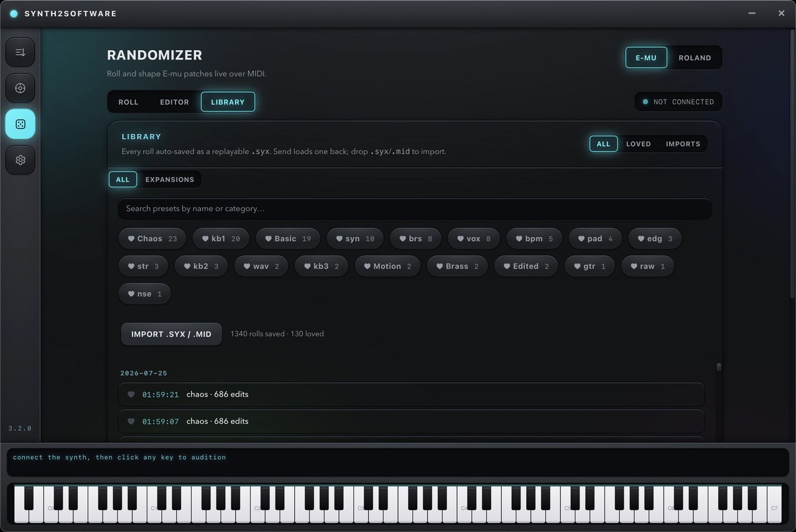Filter by the Motion 2 tag
This screenshot has height=532, width=796.
coord(387,266)
